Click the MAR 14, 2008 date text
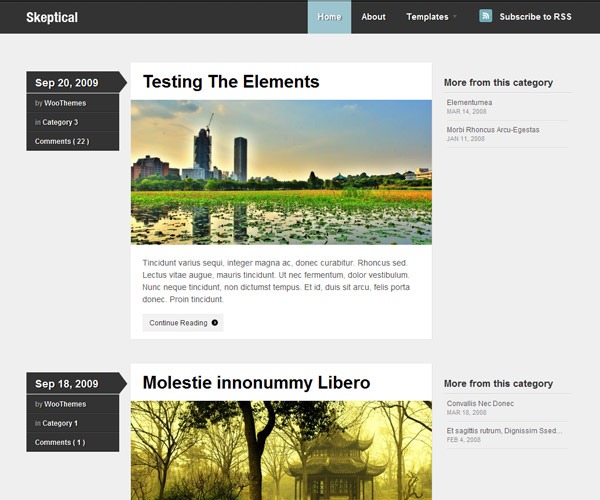The height and width of the screenshot is (500, 600). (x=466, y=111)
